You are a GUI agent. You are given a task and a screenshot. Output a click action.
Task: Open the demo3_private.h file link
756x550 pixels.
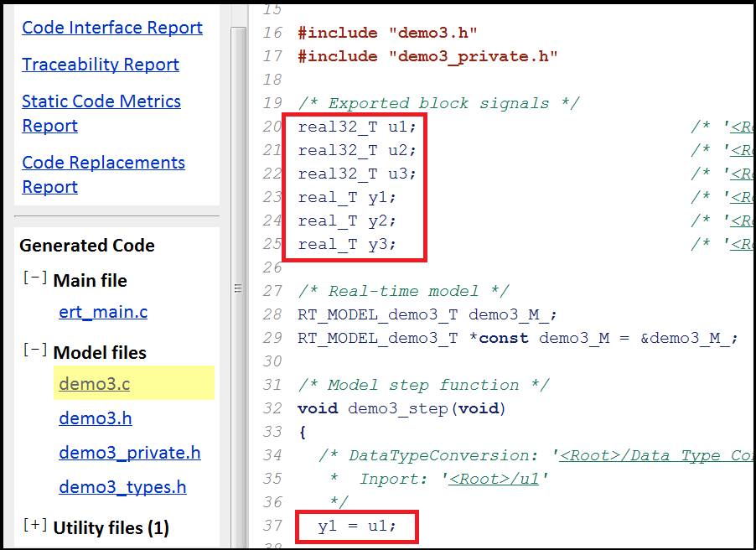130,453
